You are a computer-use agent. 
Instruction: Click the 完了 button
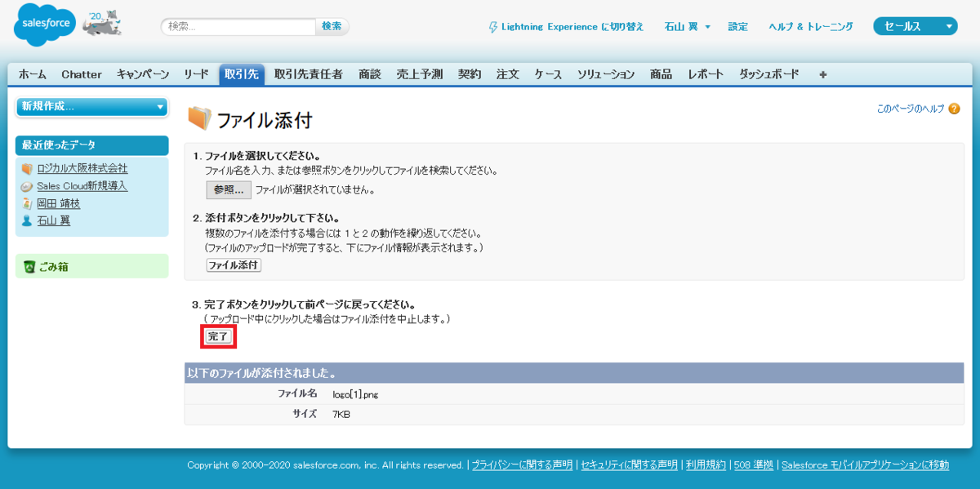[x=218, y=336]
